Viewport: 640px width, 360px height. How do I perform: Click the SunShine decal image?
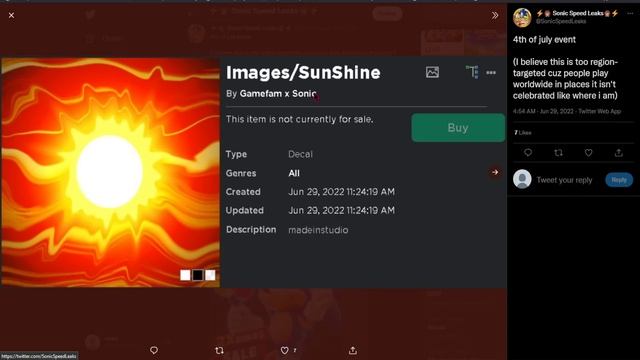tap(111, 172)
